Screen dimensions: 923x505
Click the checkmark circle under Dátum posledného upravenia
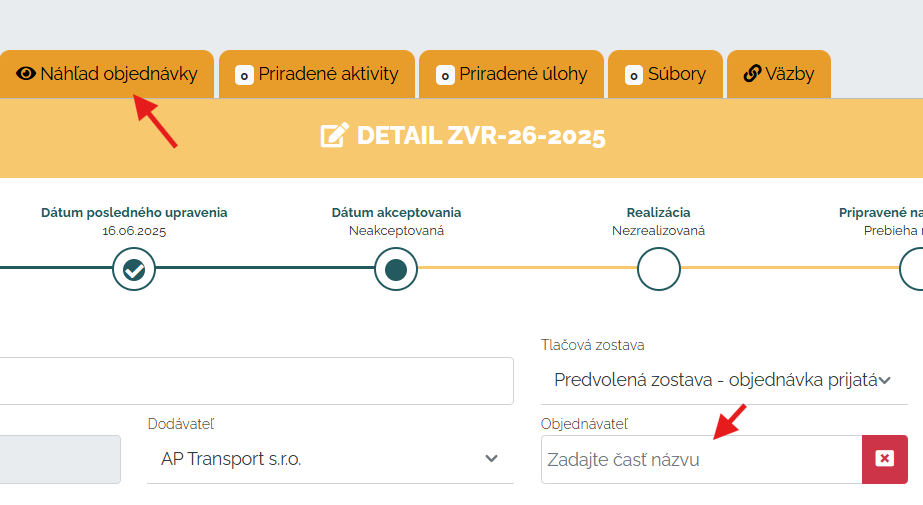(x=134, y=269)
